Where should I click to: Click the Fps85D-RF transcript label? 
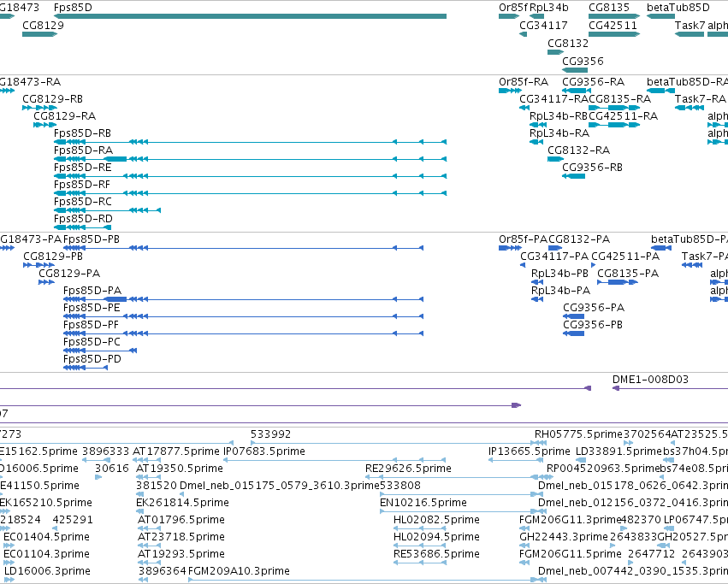(82, 186)
